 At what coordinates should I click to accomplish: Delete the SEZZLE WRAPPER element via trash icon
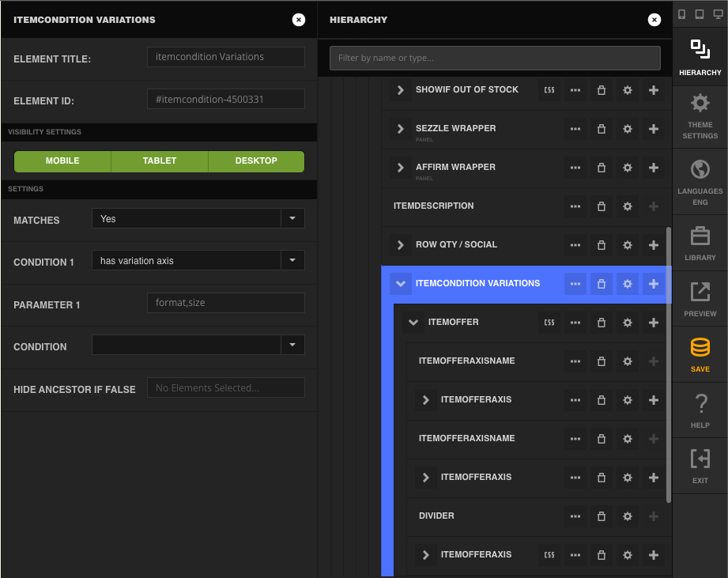602,129
